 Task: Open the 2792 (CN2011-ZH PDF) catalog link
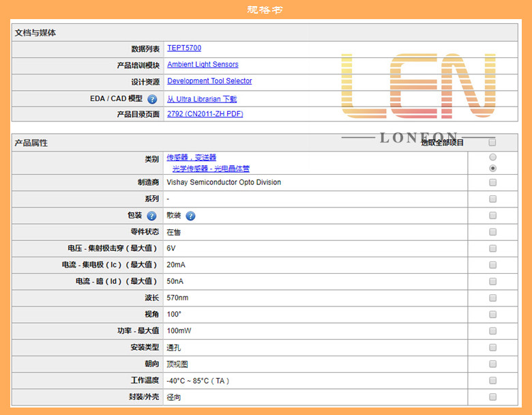(205, 114)
